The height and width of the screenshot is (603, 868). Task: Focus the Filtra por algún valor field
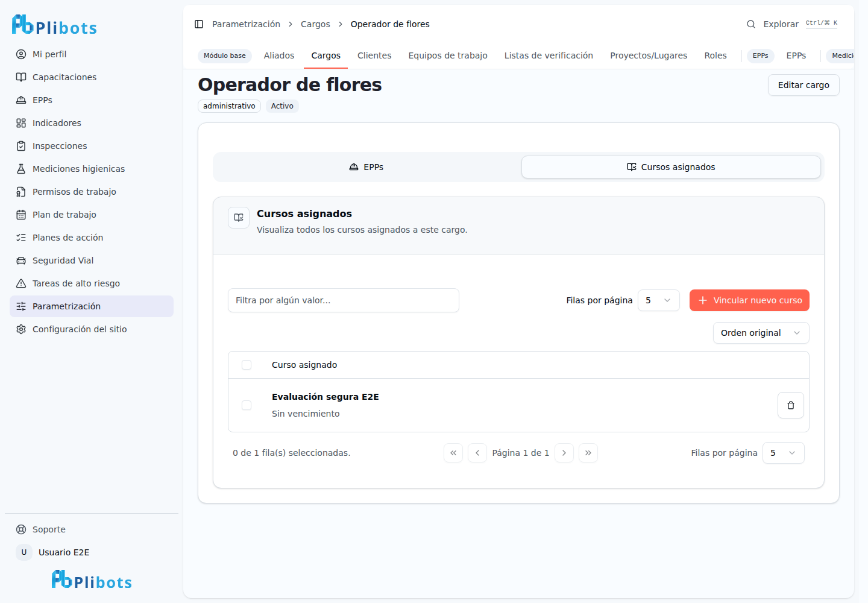tap(344, 300)
